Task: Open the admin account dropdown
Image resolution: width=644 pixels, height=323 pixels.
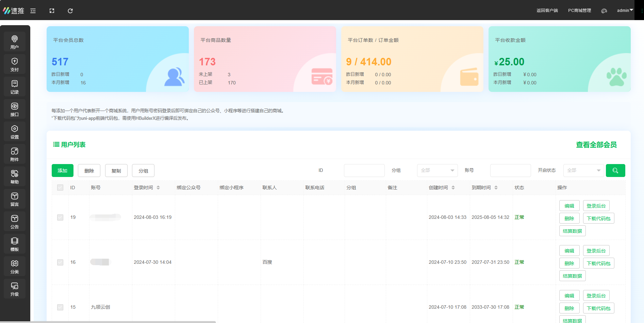Action: (625, 11)
